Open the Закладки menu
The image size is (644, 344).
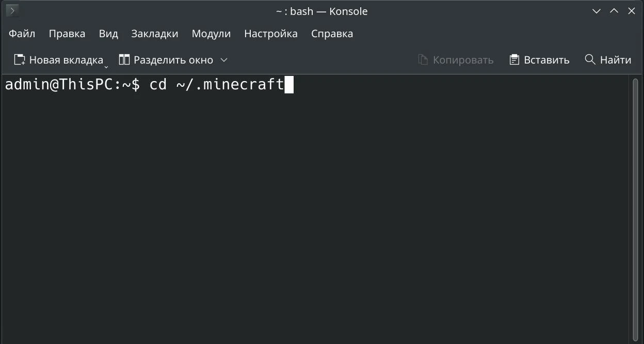[x=155, y=34]
